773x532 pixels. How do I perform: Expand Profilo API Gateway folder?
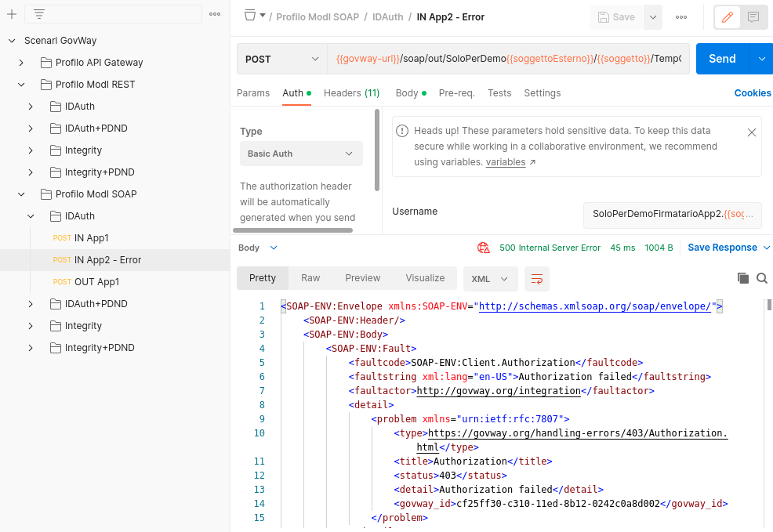(x=20, y=63)
